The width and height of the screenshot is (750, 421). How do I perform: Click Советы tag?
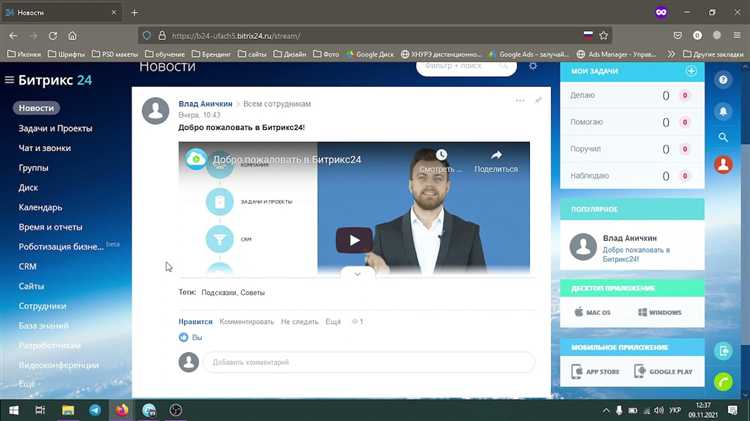point(253,292)
